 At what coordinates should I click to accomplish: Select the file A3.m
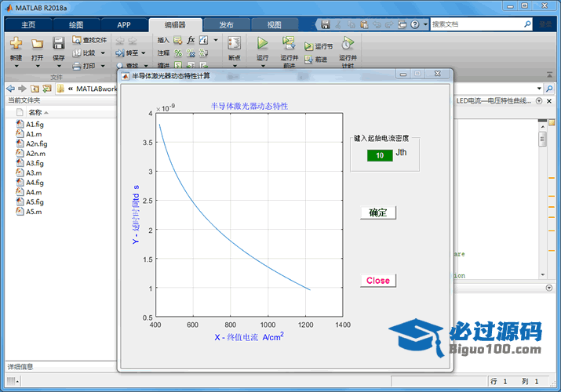(34, 172)
